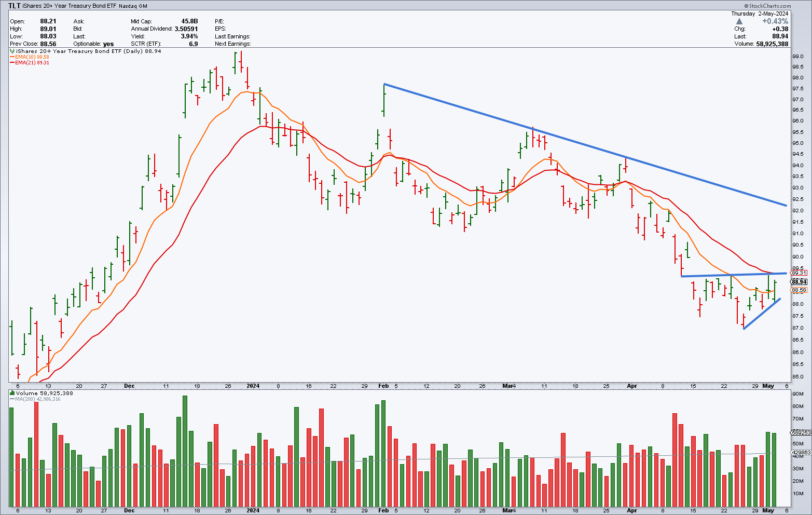The image size is (812, 515).
Task: Click the small icon before Volume legend
Action: 12,394
